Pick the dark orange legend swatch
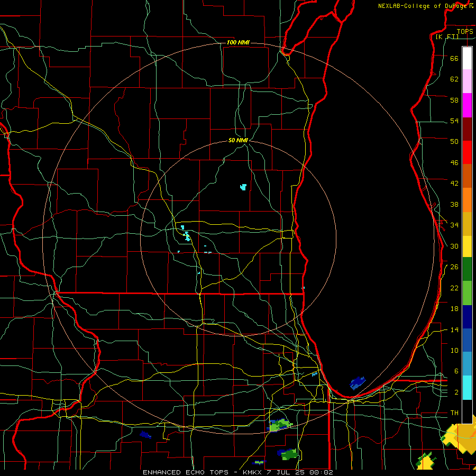476x476 pixels. [467, 176]
